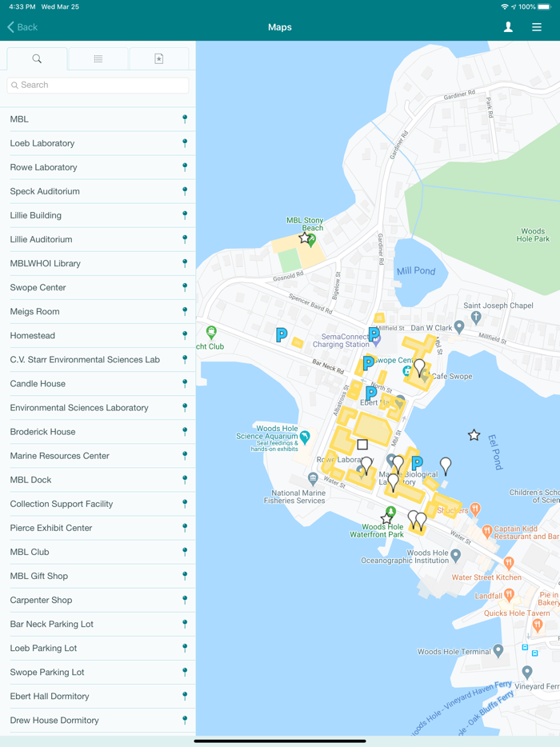Locate MBL using its pin icon
The width and height of the screenshot is (560, 747).
(185, 118)
